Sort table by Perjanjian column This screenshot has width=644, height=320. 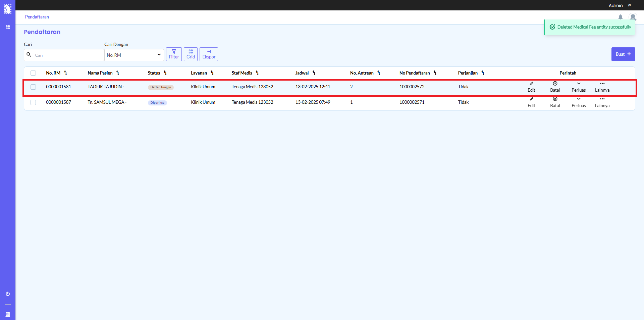point(483,73)
